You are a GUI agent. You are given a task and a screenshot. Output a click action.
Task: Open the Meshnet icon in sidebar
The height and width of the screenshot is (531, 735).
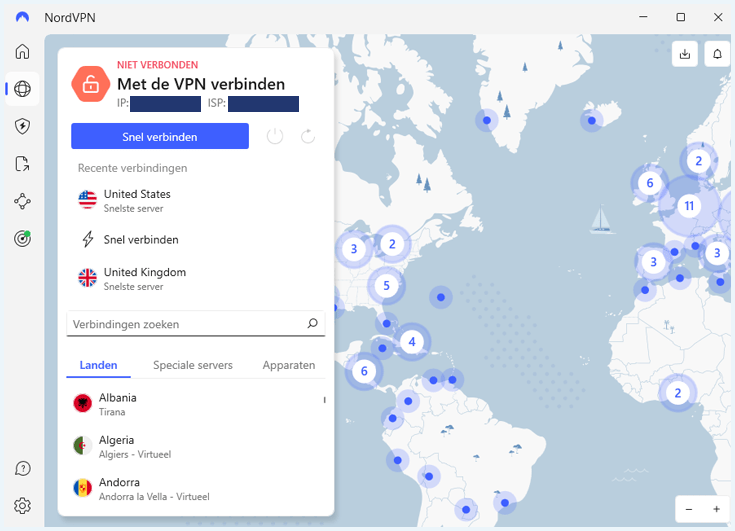pos(22,202)
